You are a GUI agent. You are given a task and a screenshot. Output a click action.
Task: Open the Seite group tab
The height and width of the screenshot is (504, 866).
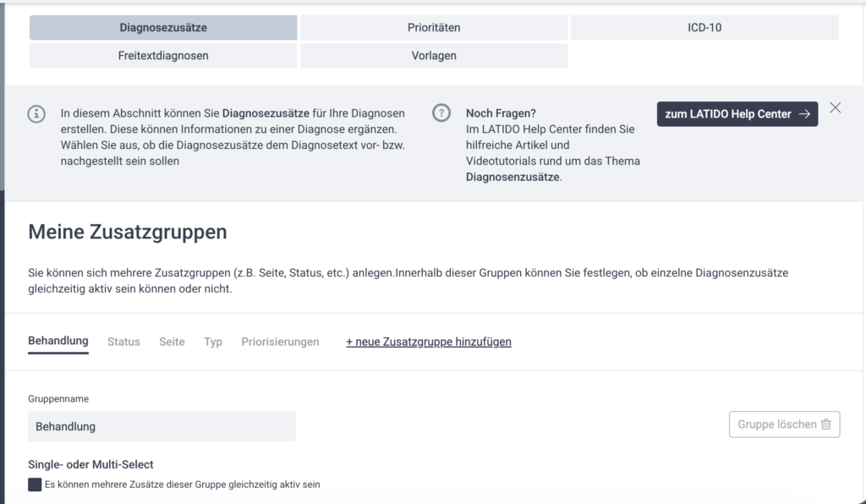[x=172, y=342]
